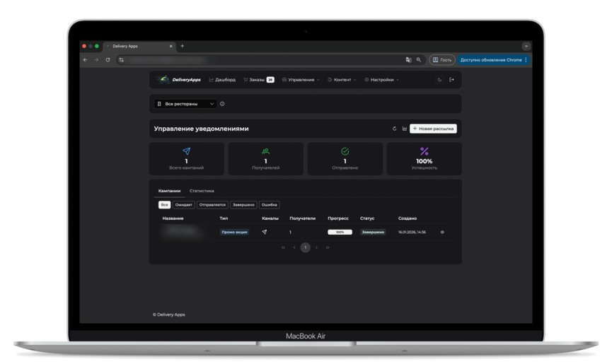Viewport: 612px width, 364px height.
Task: Click the logout icon in navbar
Action: pos(452,80)
